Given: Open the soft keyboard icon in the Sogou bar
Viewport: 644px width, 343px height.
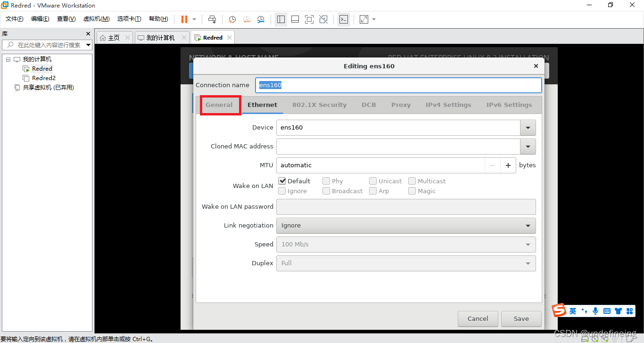Looking at the screenshot, I should (x=607, y=311).
